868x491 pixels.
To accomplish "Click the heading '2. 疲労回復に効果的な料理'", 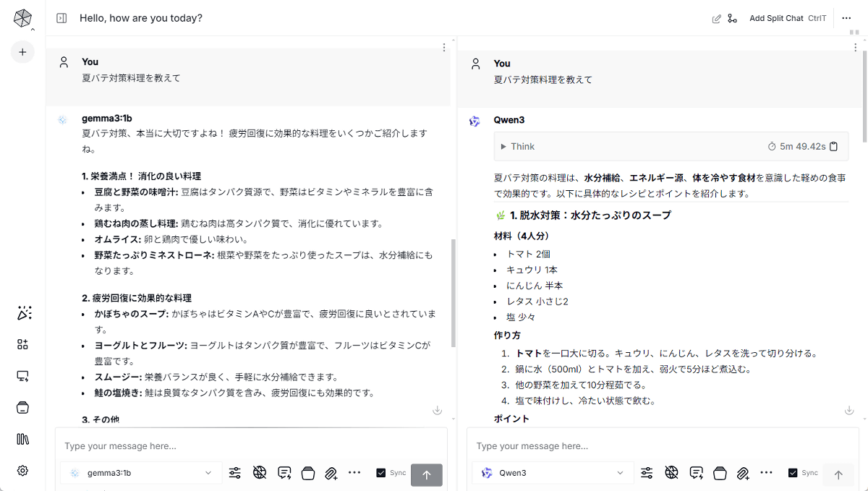I will click(137, 298).
